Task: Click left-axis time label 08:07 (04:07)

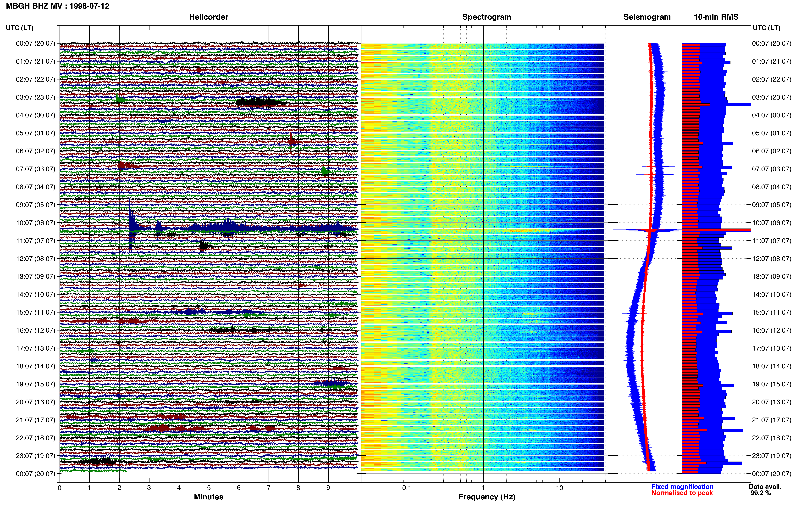Action: [36, 187]
